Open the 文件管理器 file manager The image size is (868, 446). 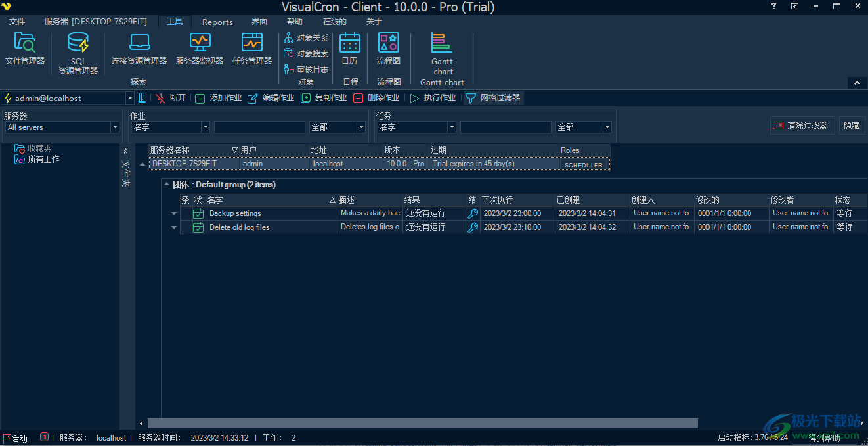coord(25,49)
